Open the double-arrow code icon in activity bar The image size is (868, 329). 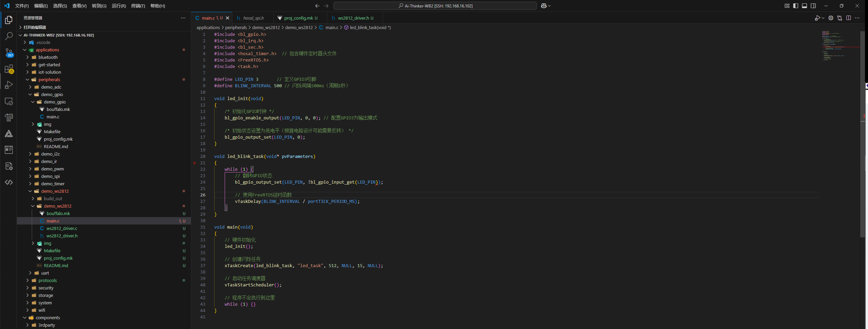(x=9, y=182)
